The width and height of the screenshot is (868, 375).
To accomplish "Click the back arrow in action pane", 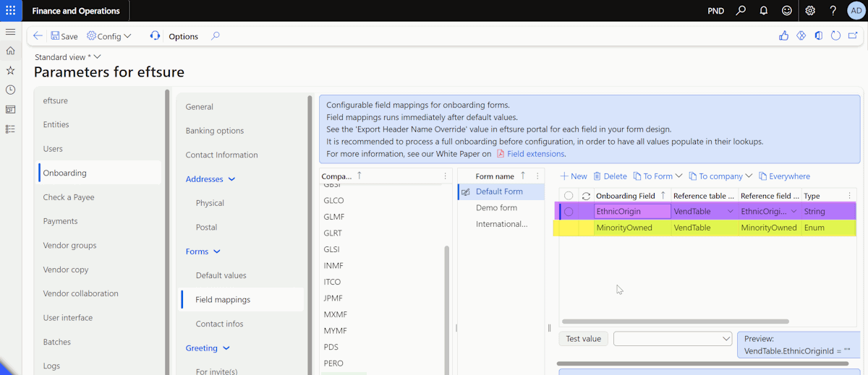I will coord(38,36).
